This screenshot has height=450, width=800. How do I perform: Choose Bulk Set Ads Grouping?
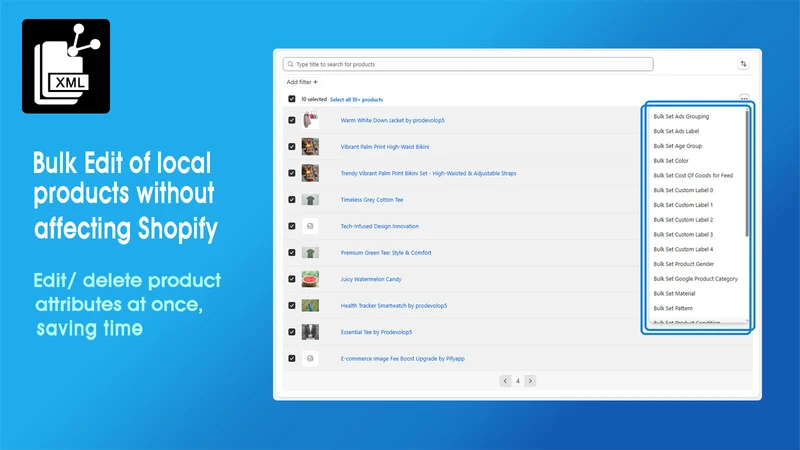click(681, 116)
